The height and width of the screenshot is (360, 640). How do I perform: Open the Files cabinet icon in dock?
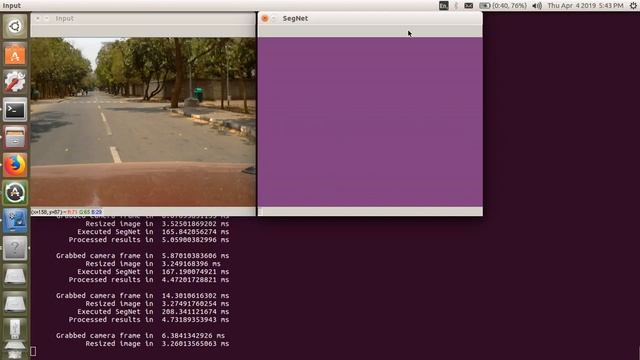(x=15, y=138)
